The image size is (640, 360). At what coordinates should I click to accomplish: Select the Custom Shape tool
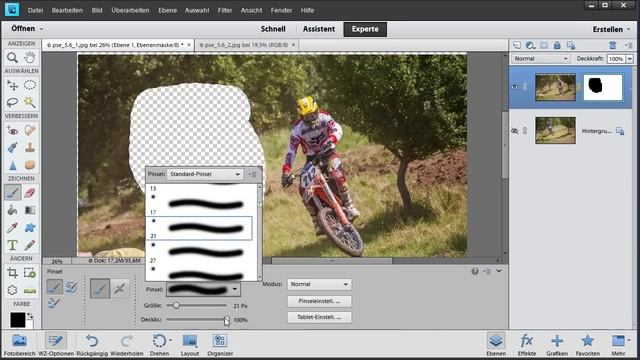pos(29,228)
